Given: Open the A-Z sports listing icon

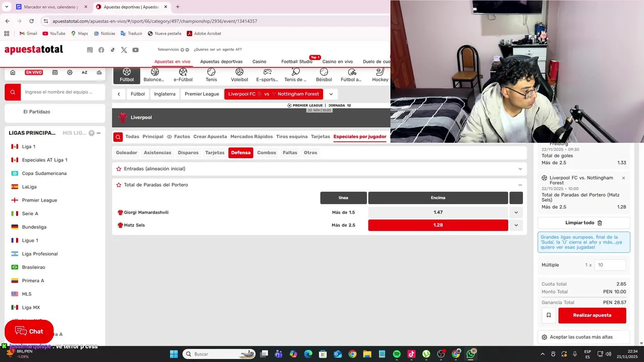Looking at the screenshot, I should point(85,72).
